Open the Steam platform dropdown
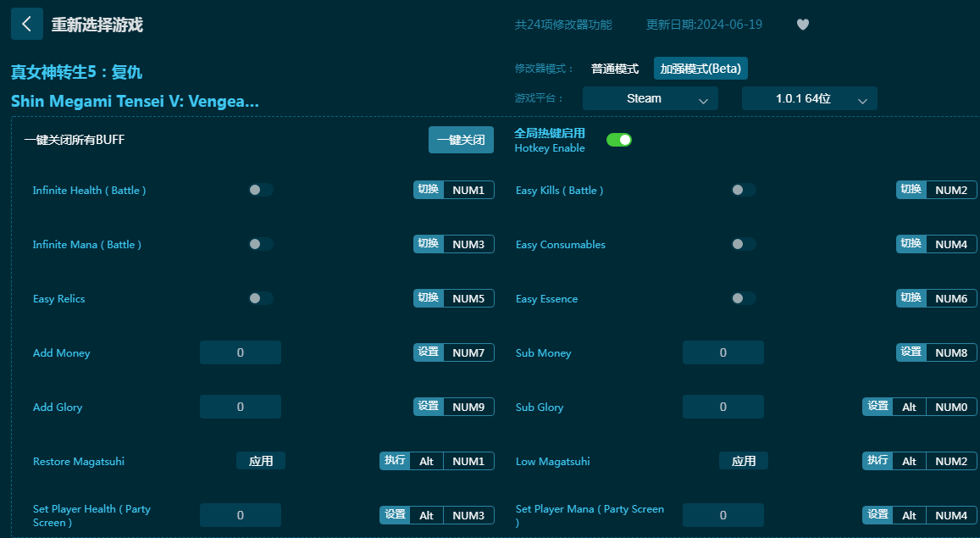This screenshot has height=538, width=980. 650,99
